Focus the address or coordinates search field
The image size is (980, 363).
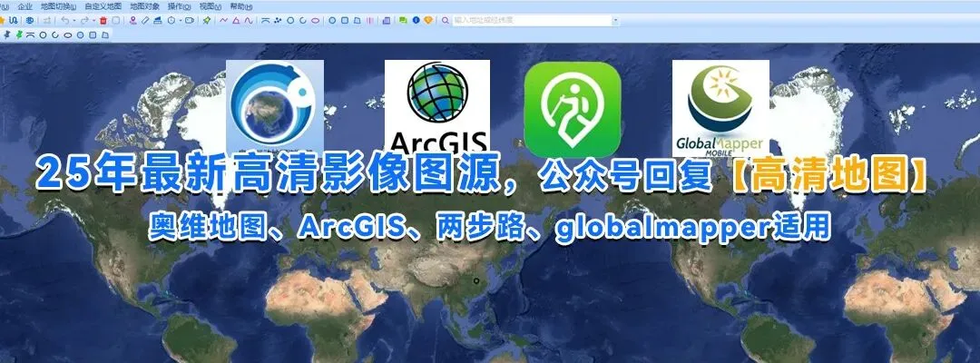coord(532,21)
